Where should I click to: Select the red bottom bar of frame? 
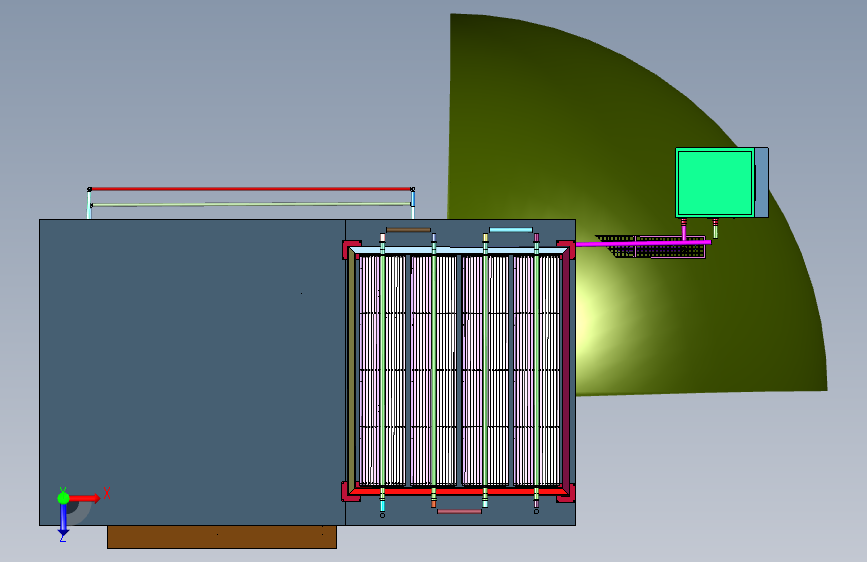click(x=459, y=491)
